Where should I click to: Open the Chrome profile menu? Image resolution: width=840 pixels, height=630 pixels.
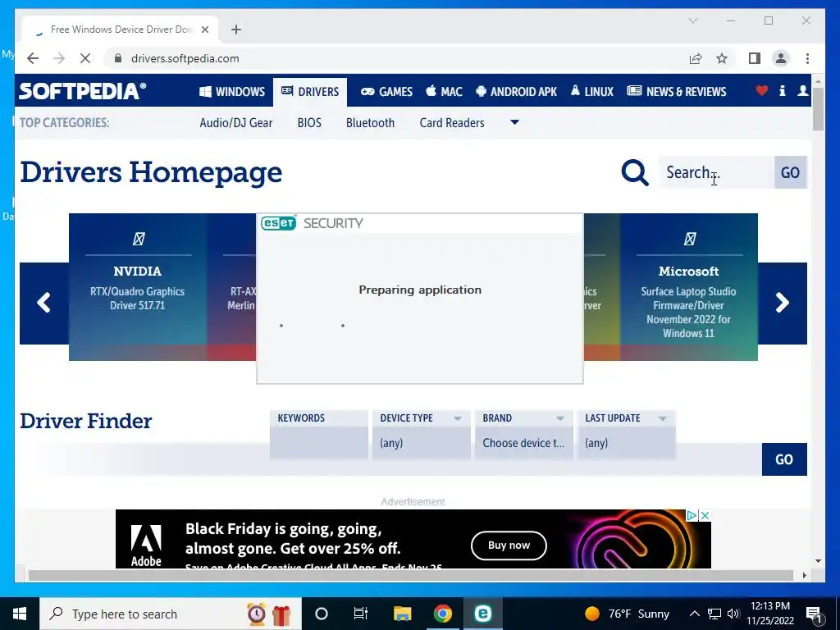[781, 58]
